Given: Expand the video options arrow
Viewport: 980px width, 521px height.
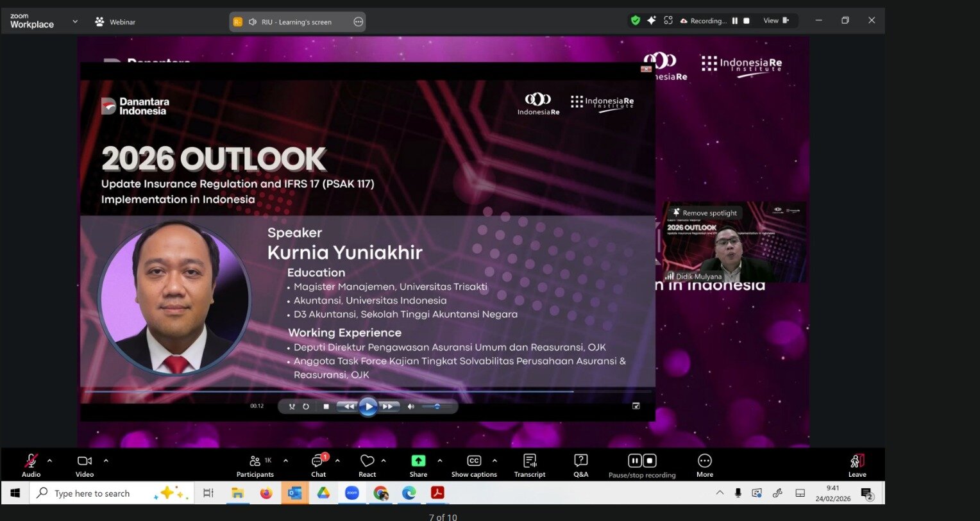Looking at the screenshot, I should coord(106,460).
